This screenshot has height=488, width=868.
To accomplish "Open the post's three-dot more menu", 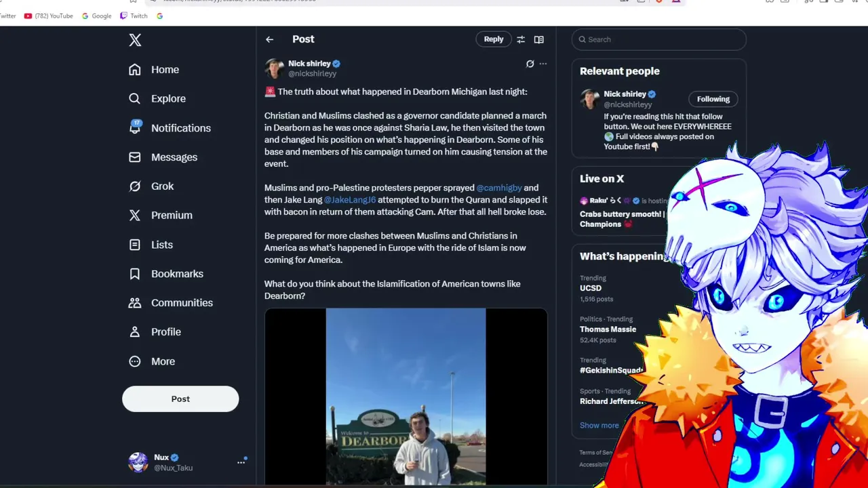I will pos(543,64).
